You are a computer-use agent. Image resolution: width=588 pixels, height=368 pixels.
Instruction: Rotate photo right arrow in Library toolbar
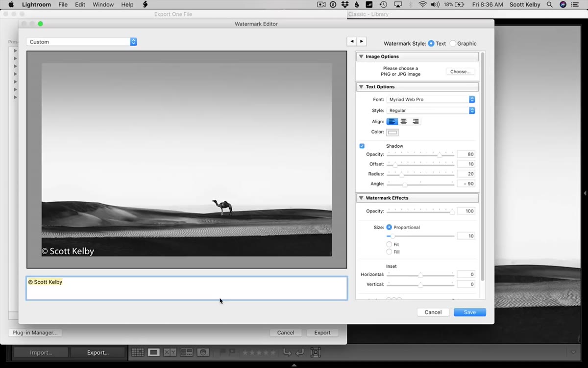pyautogui.click(x=300, y=352)
